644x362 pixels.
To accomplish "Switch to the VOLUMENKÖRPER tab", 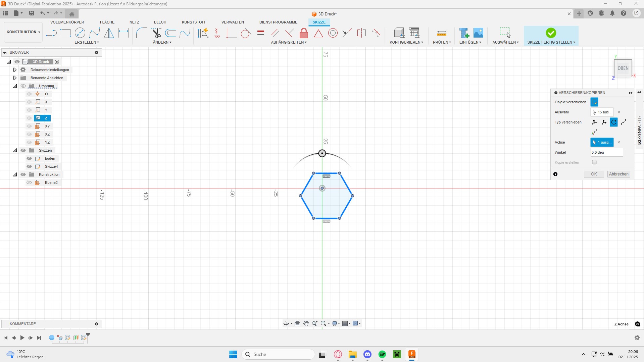I will click(67, 22).
